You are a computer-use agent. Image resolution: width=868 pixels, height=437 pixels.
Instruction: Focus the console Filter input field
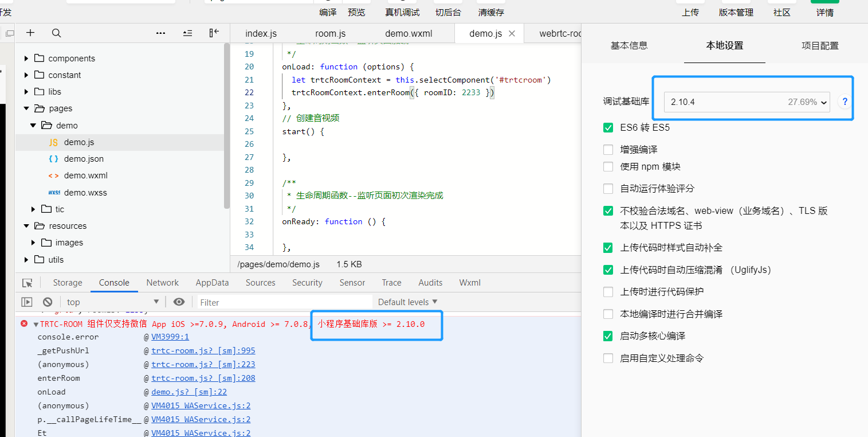click(285, 302)
